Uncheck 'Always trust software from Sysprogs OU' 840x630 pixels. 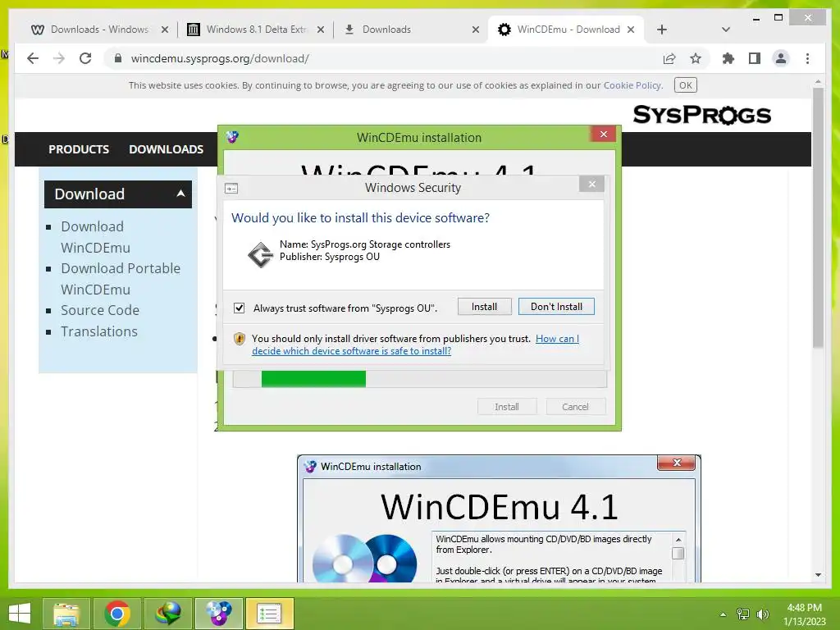(x=239, y=308)
